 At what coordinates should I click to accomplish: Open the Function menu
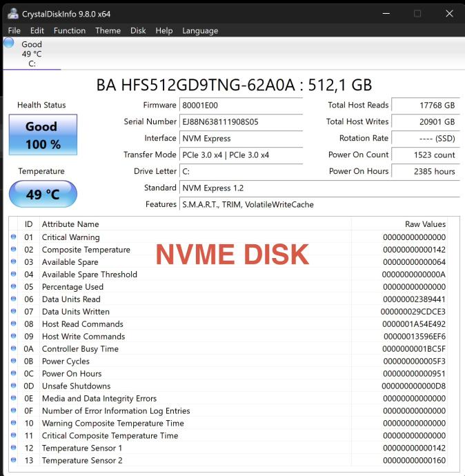point(70,30)
